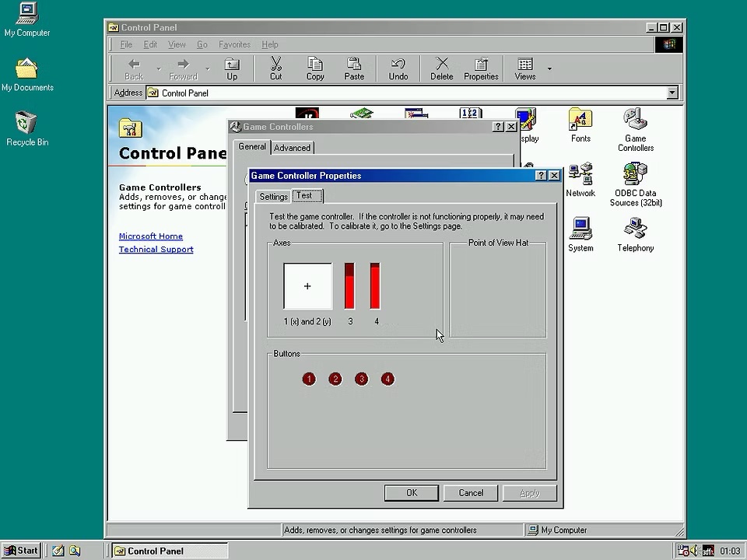Click the Cut scissors icon

[x=275, y=69]
